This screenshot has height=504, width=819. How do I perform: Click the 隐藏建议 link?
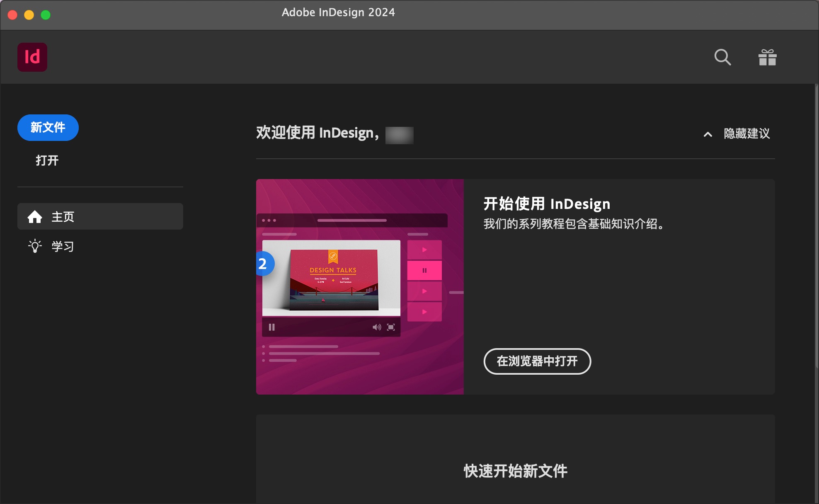747,133
